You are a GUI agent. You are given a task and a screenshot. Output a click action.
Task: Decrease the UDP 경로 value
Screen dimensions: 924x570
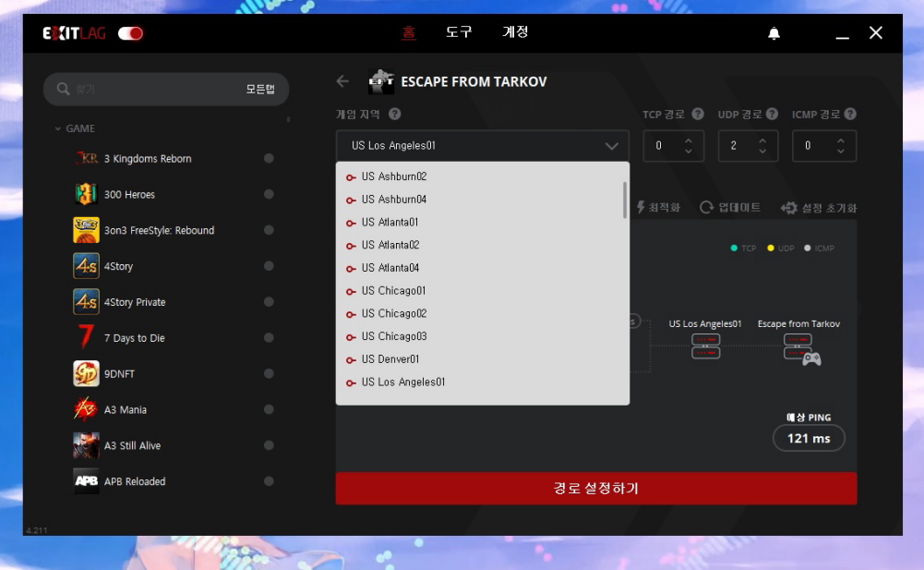[x=762, y=152]
